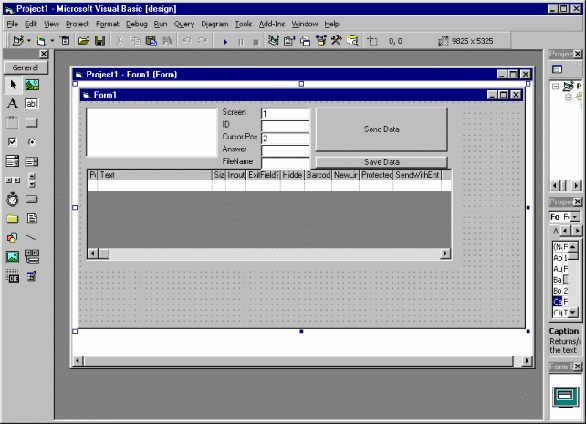Screen dimensions: 586x424
Task: Select the Frame control in the toolbox
Action: tap(12, 123)
